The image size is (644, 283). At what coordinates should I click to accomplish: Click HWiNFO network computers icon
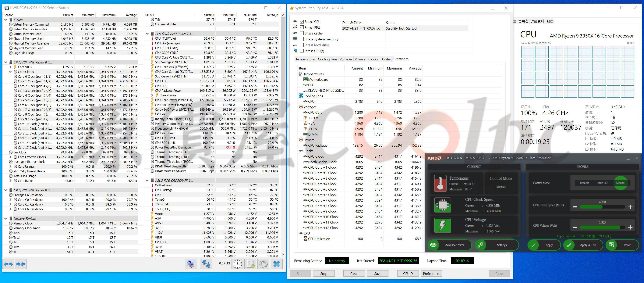pyautogui.click(x=206, y=264)
